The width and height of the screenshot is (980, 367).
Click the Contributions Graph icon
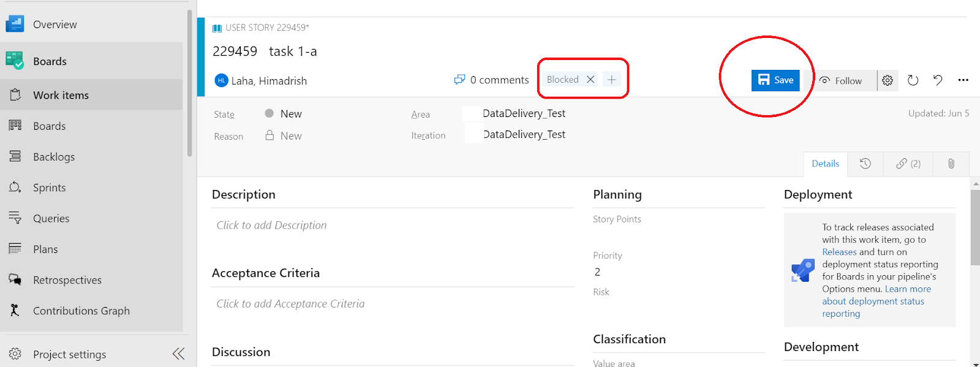(15, 310)
